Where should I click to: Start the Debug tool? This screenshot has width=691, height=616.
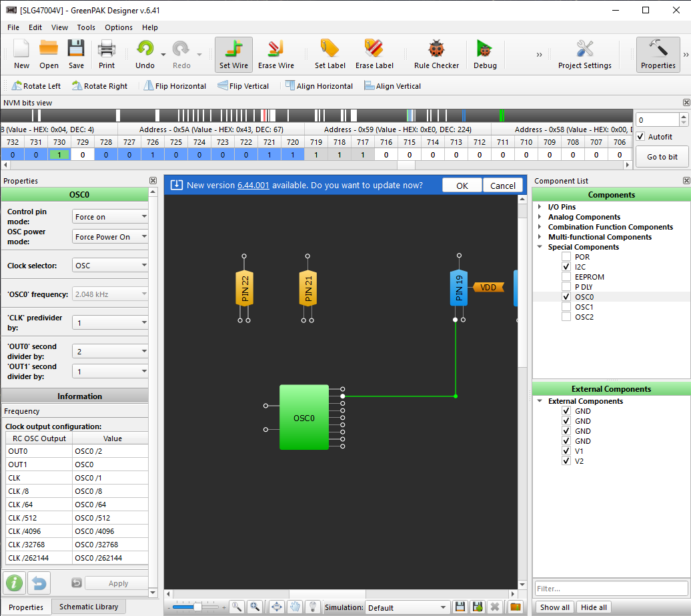click(485, 54)
